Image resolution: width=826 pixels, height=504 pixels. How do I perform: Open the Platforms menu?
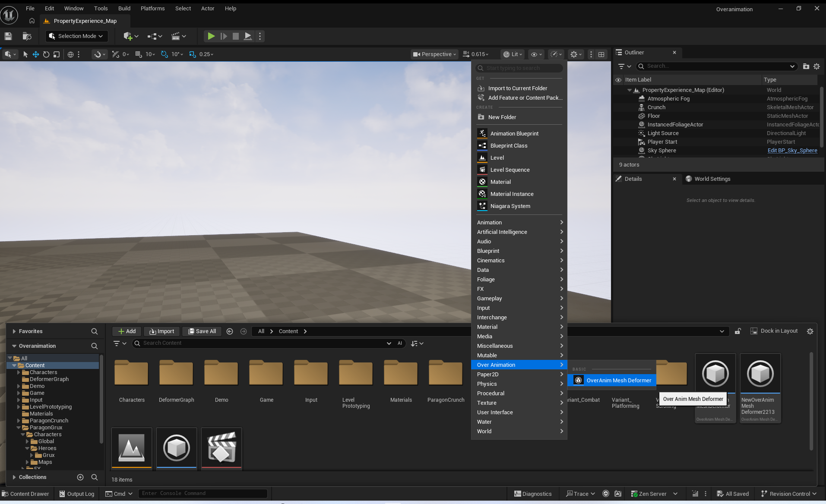pos(152,9)
